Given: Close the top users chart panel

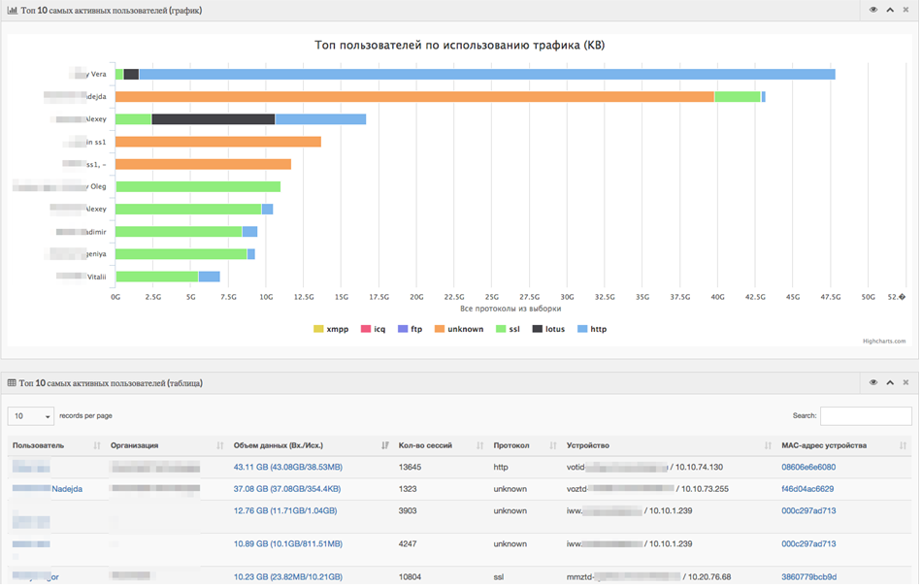Looking at the screenshot, I should (x=906, y=10).
